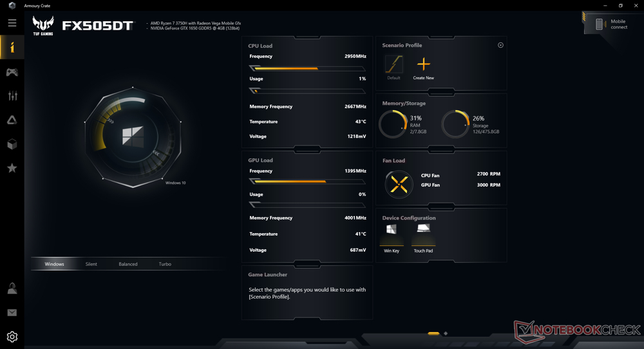The image size is (644, 349).
Task: Click the 41°C GPU temperature value
Action: (361, 234)
